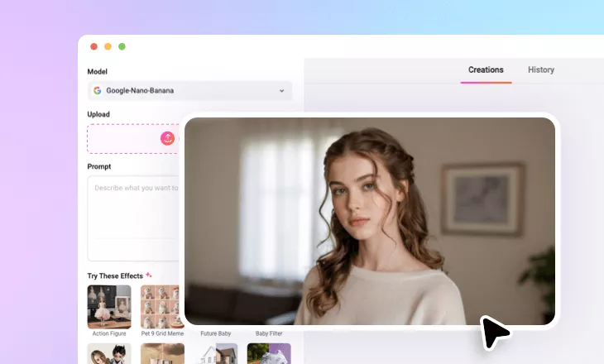
Task: Click the chevron arrow in Model selector
Action: pyautogui.click(x=281, y=91)
